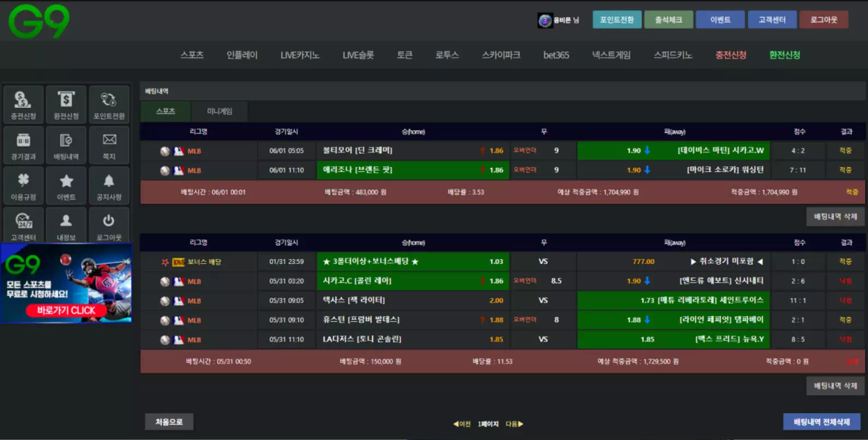
Task: Click the teal 포인트전환 header button
Action: [617, 20]
